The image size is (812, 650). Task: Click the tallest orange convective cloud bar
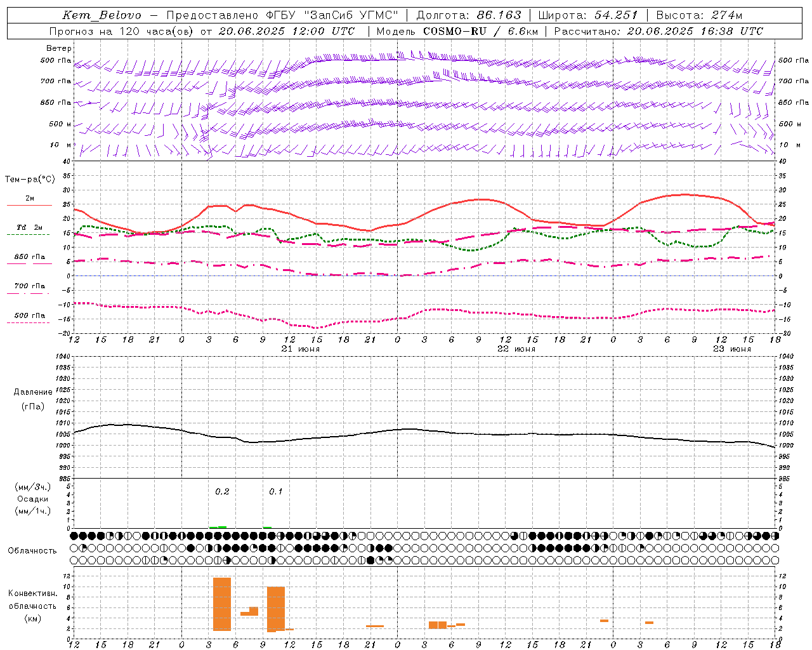point(222,604)
